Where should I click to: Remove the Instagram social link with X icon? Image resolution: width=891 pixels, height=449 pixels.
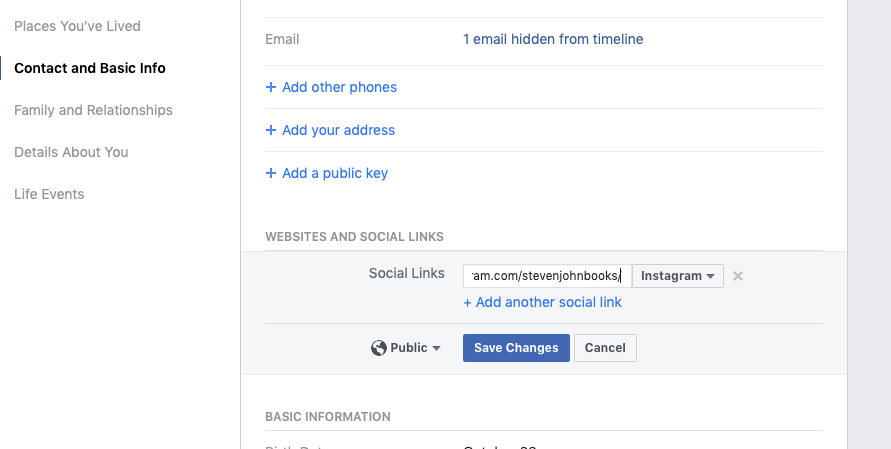click(x=738, y=276)
